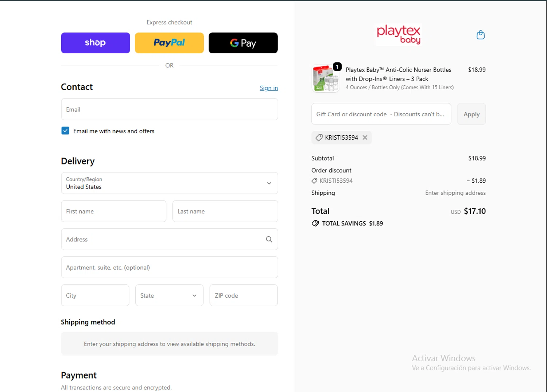Image resolution: width=547 pixels, height=392 pixels.
Task: Check out with Google Pay
Action: [x=243, y=43]
